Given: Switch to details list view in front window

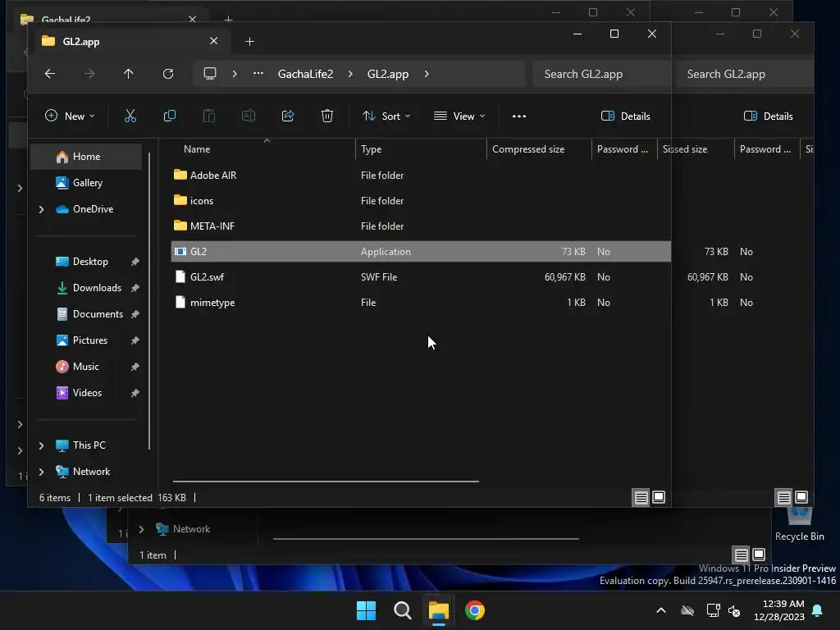Looking at the screenshot, I should 641,498.
